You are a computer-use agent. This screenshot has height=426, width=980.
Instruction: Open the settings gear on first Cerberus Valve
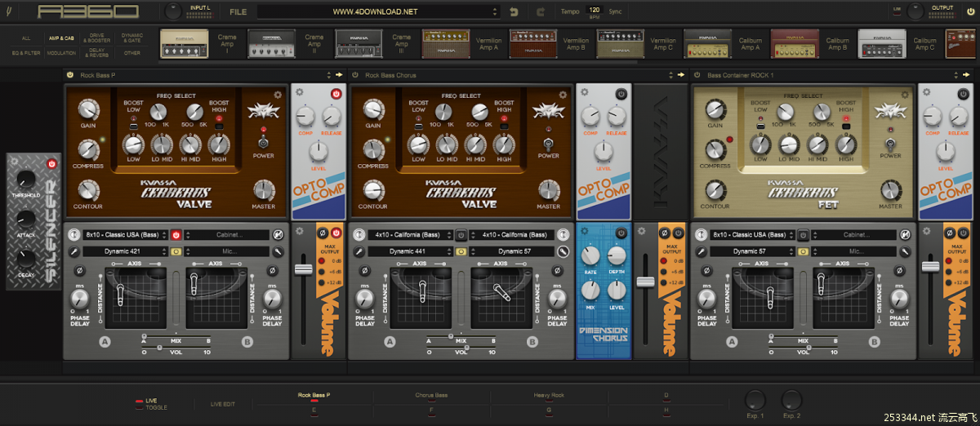pos(278,95)
